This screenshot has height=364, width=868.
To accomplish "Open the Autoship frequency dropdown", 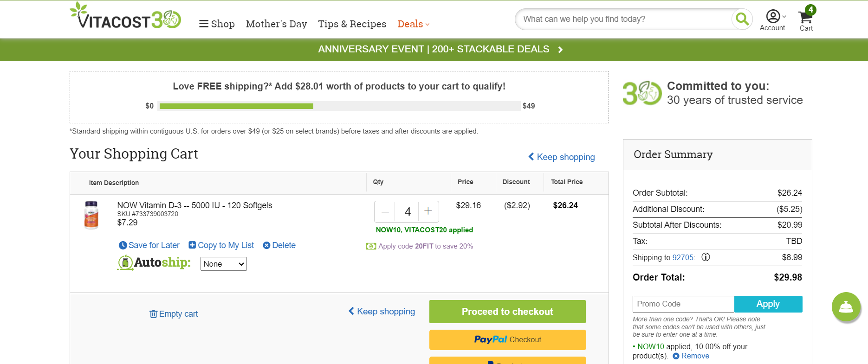I will point(224,264).
